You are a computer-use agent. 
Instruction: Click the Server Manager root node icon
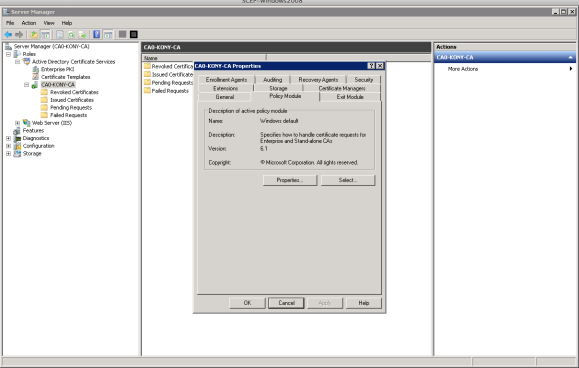8,47
